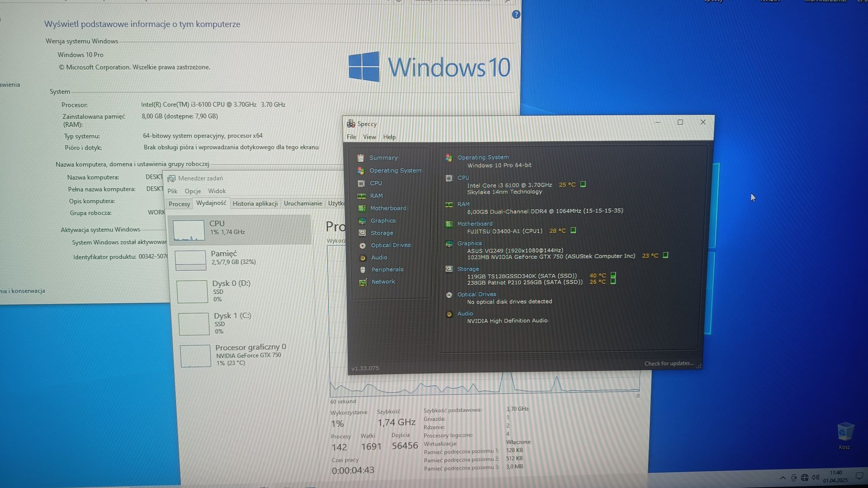
Task: Switch to Uruchamianie tab in Task Manager
Action: tap(303, 204)
